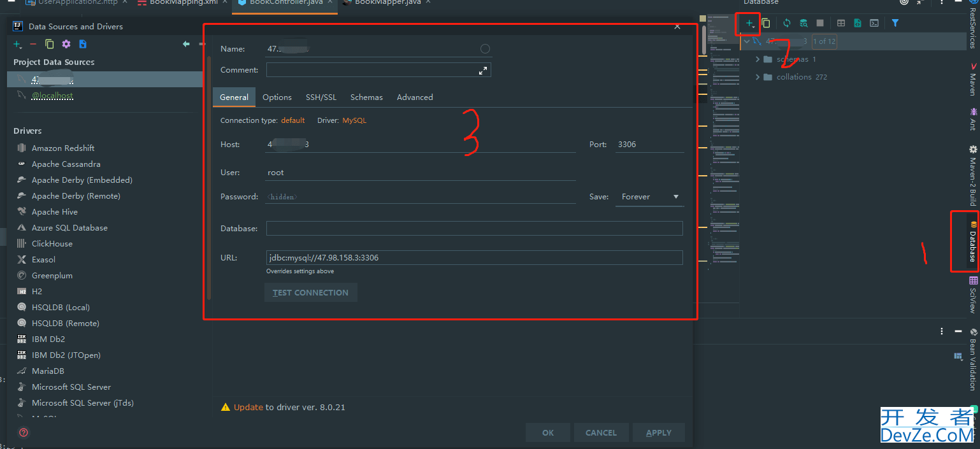Expand the Comment field with the arrows icon
This screenshot has height=449, width=980.
click(x=483, y=71)
